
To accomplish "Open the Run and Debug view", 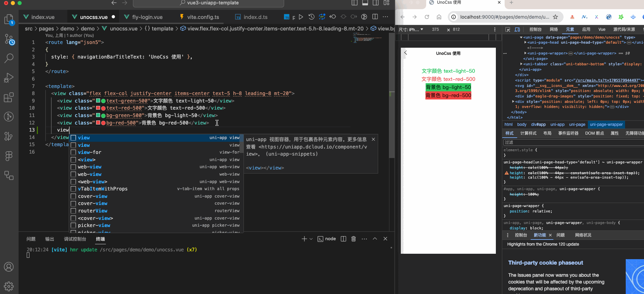I will [x=9, y=78].
